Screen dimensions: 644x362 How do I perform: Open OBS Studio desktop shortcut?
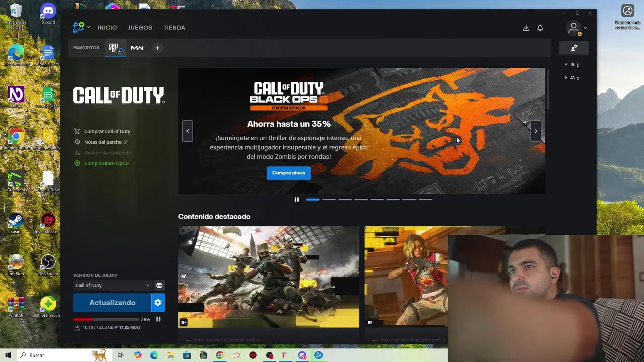(48, 265)
